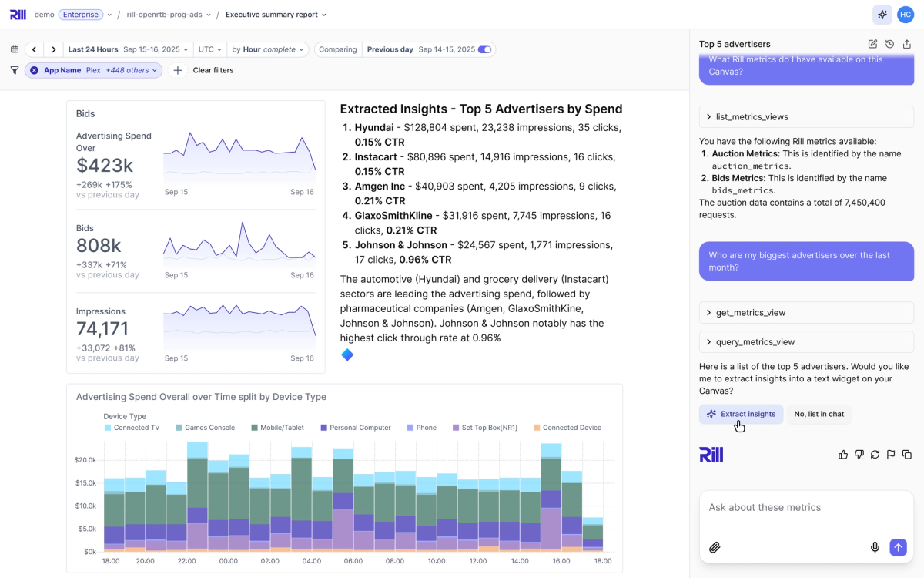Go to next time period arrow

coord(53,49)
